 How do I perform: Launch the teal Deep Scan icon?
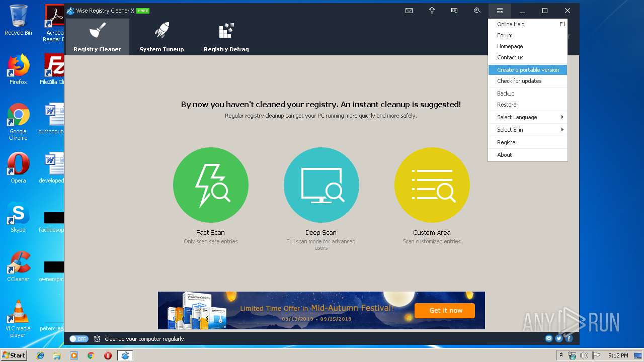pos(321,185)
